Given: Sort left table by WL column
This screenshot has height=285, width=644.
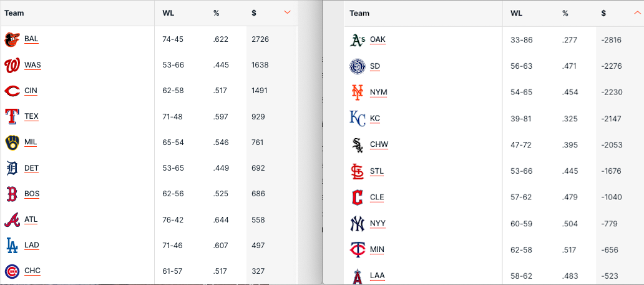Looking at the screenshot, I should coord(168,13).
